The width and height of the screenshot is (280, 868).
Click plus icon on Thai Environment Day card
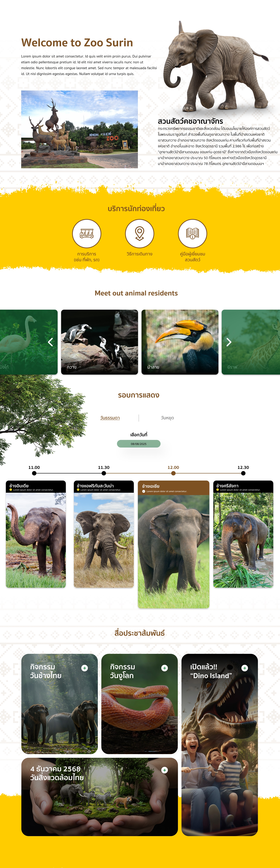(x=164, y=770)
